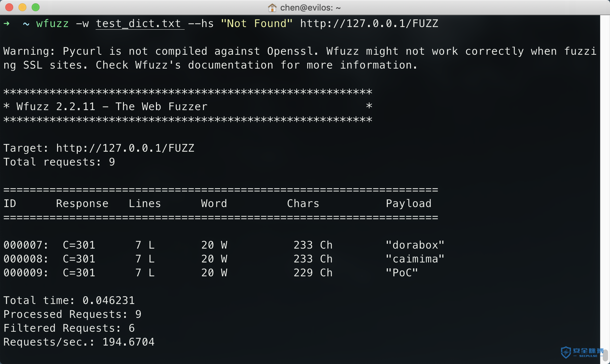Click the Payload column header
This screenshot has height=364, width=610.
tap(409, 203)
